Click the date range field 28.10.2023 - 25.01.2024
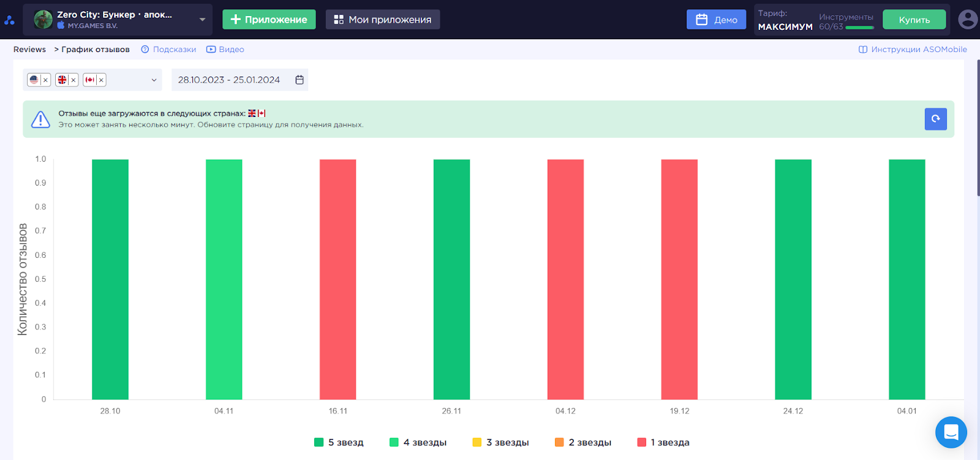The image size is (980, 460). click(x=239, y=80)
